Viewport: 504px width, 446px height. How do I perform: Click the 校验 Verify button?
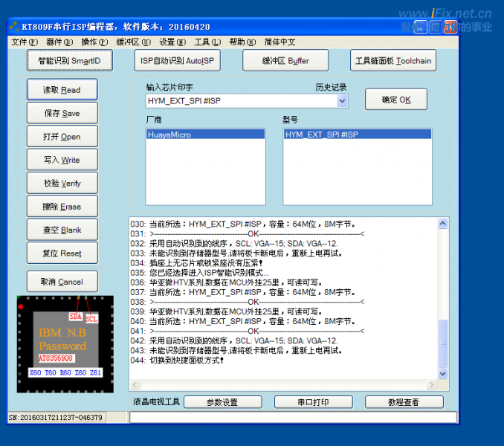tap(62, 183)
